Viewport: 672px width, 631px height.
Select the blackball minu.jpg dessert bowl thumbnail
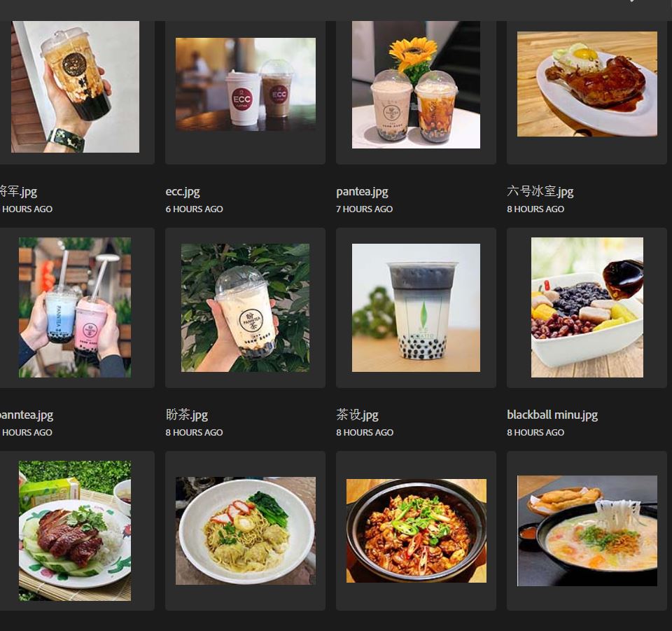tap(587, 307)
